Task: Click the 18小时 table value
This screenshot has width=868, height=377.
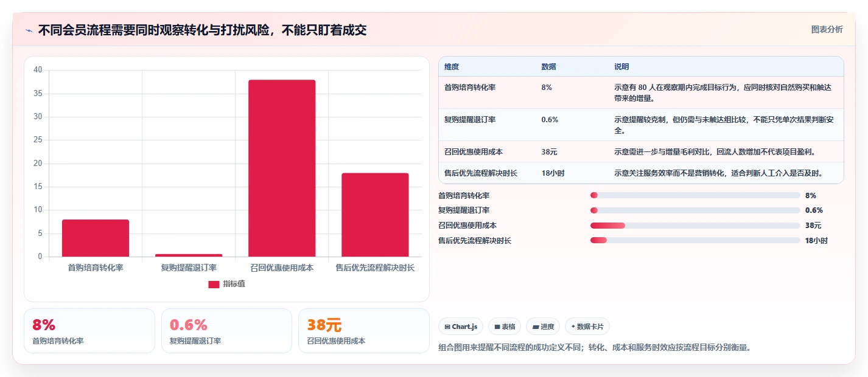Action: click(x=553, y=173)
